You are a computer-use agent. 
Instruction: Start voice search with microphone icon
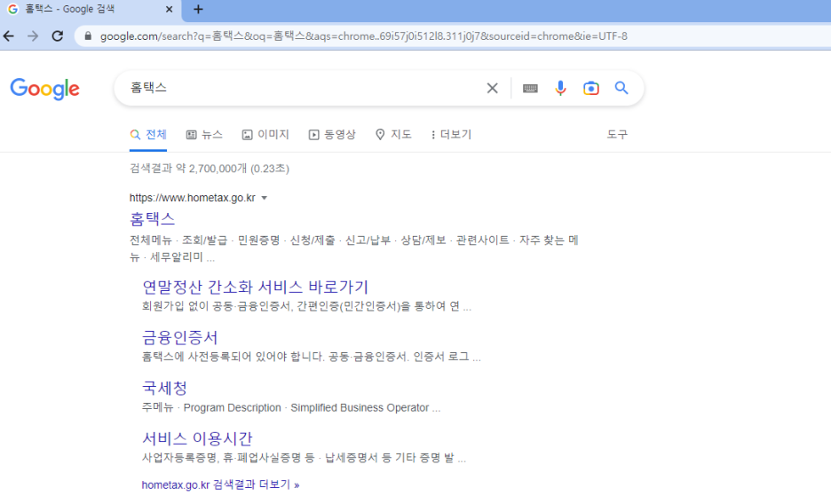(560, 88)
